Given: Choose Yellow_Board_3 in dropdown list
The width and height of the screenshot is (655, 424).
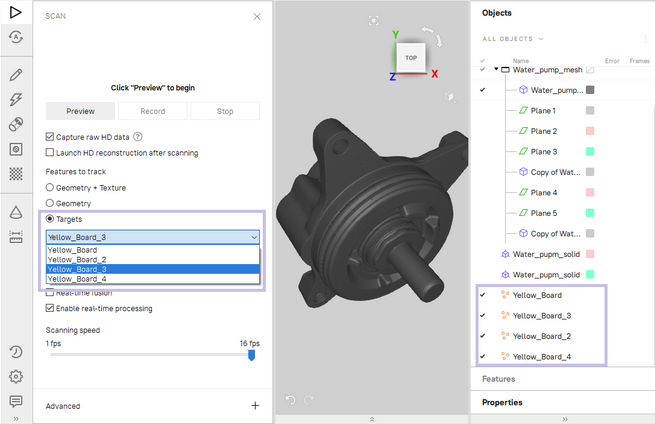Looking at the screenshot, I should pyautogui.click(x=152, y=269).
